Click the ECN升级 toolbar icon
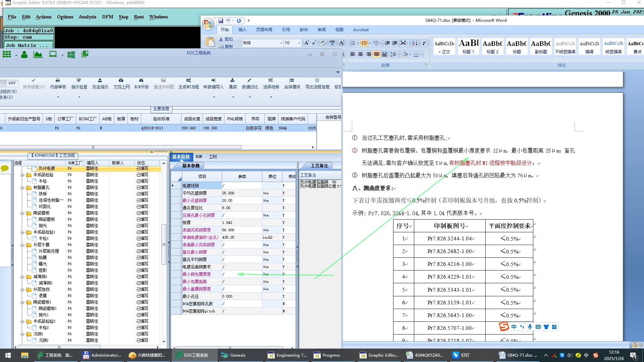This screenshot has height=362, width=644. click(x=141, y=80)
